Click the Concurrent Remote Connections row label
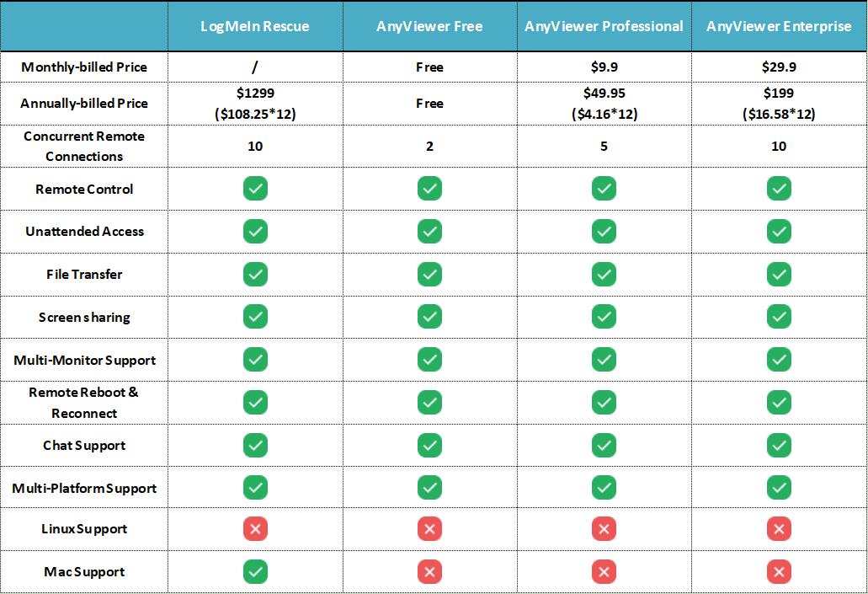 click(x=84, y=146)
